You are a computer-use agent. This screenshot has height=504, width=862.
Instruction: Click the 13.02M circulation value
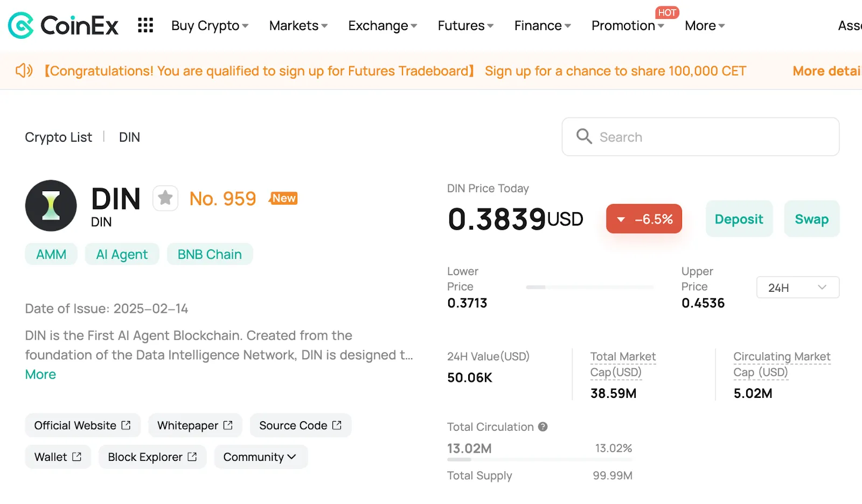click(x=469, y=448)
